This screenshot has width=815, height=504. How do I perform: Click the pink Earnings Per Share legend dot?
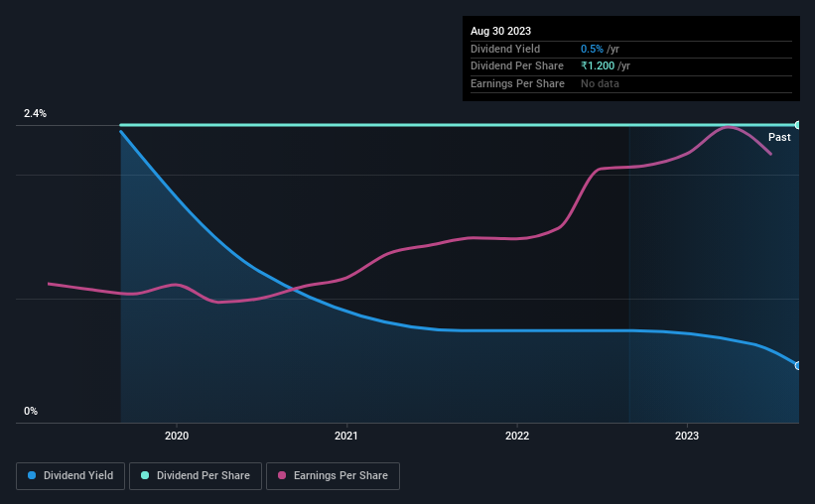coord(282,475)
